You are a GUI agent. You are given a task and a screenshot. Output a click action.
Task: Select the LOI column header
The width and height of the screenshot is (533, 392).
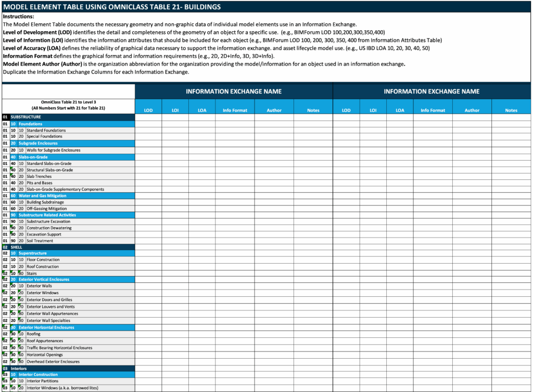tap(175, 110)
